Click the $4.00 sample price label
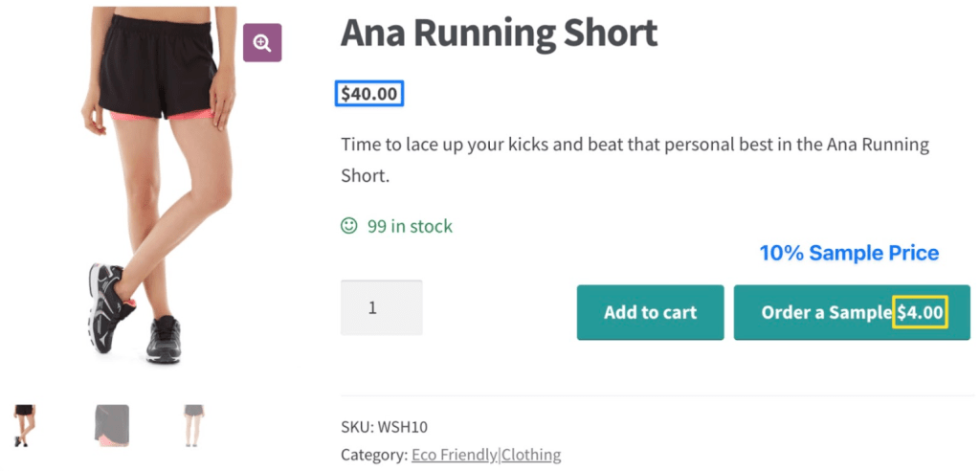 921,312
